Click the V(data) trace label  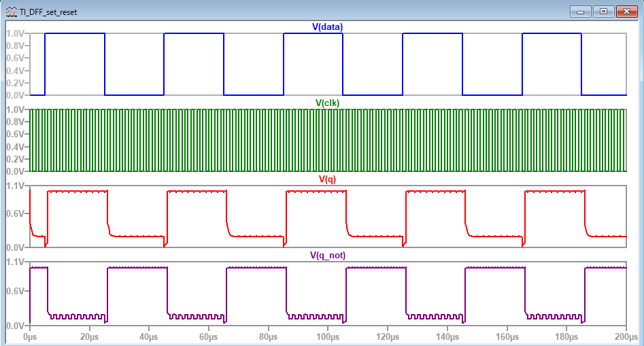click(327, 27)
